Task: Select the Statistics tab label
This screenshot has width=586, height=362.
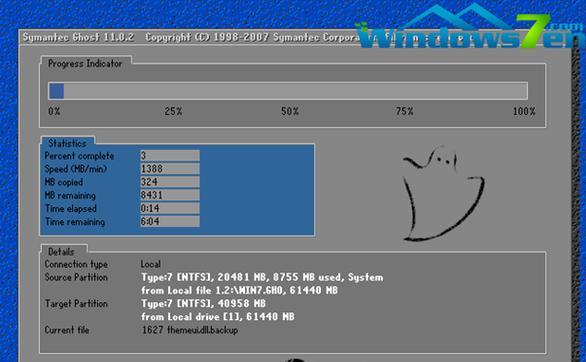Action: (67, 143)
